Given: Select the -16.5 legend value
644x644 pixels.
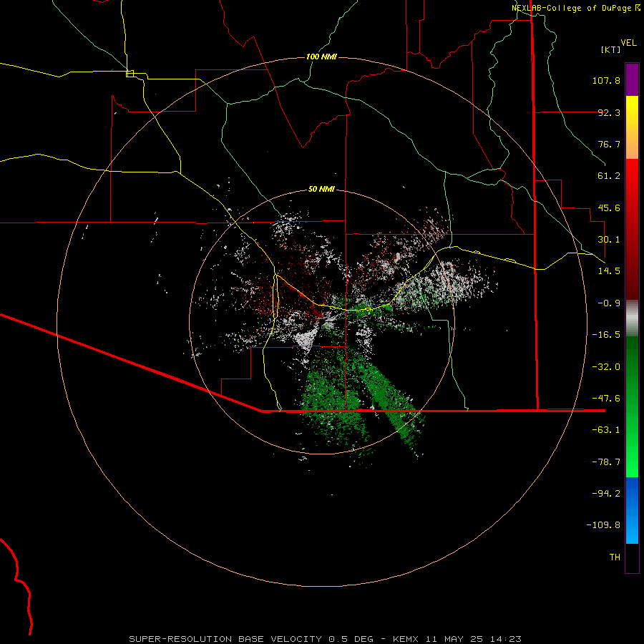Looking at the screenshot, I should click(x=606, y=335).
